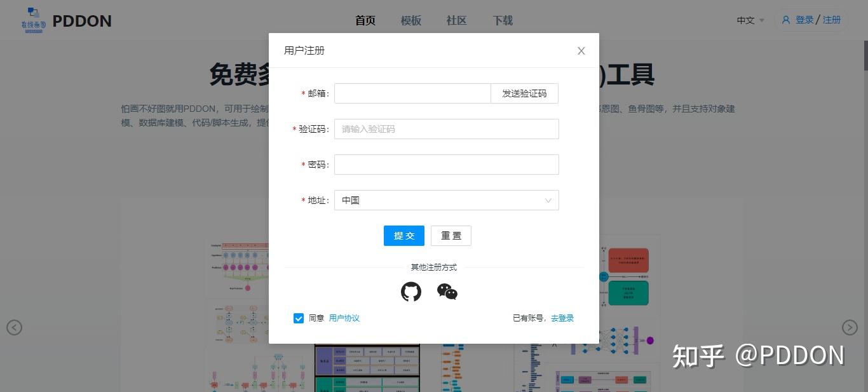Select the GitHub registration icon
This screenshot has width=868, height=392.
[x=410, y=292]
